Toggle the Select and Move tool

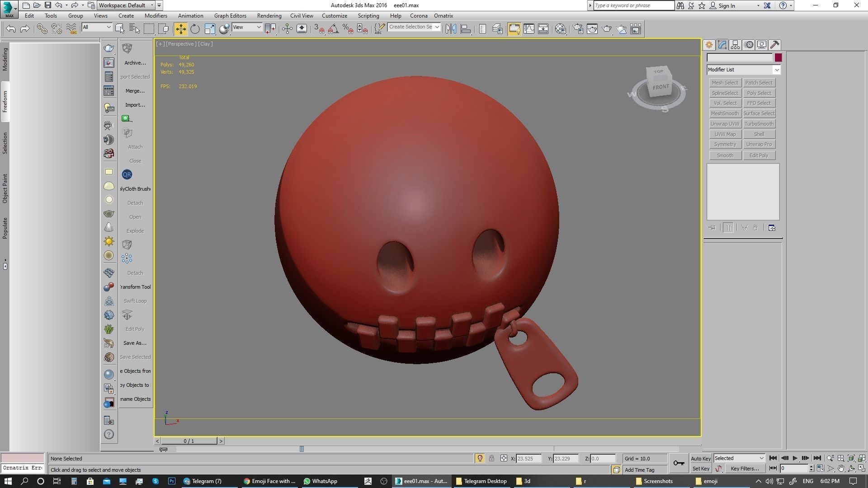(180, 29)
